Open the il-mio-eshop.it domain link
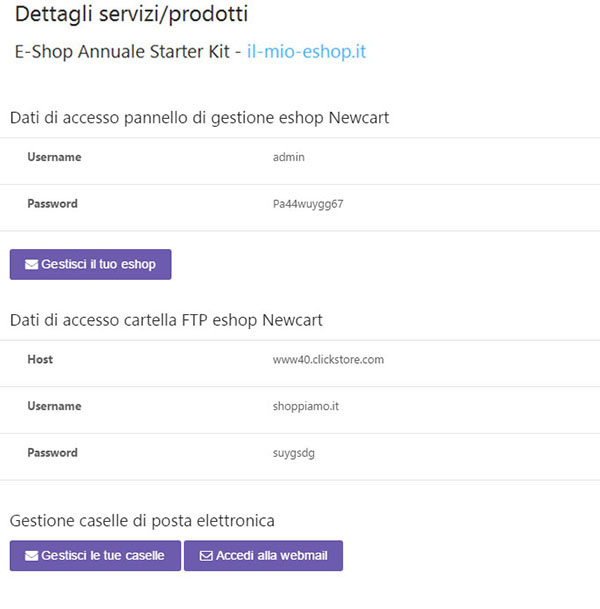Image resolution: width=600 pixels, height=609 pixels. [x=306, y=52]
